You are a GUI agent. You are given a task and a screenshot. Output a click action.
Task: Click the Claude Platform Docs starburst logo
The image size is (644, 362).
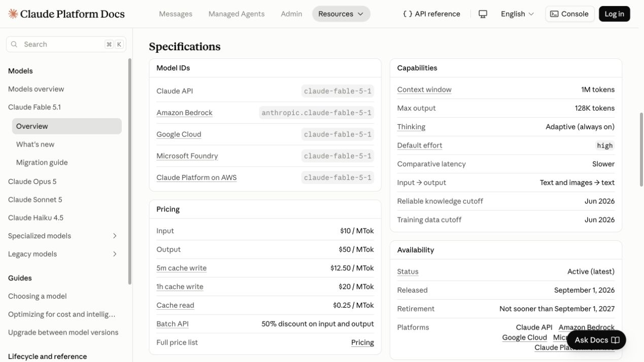[13, 14]
